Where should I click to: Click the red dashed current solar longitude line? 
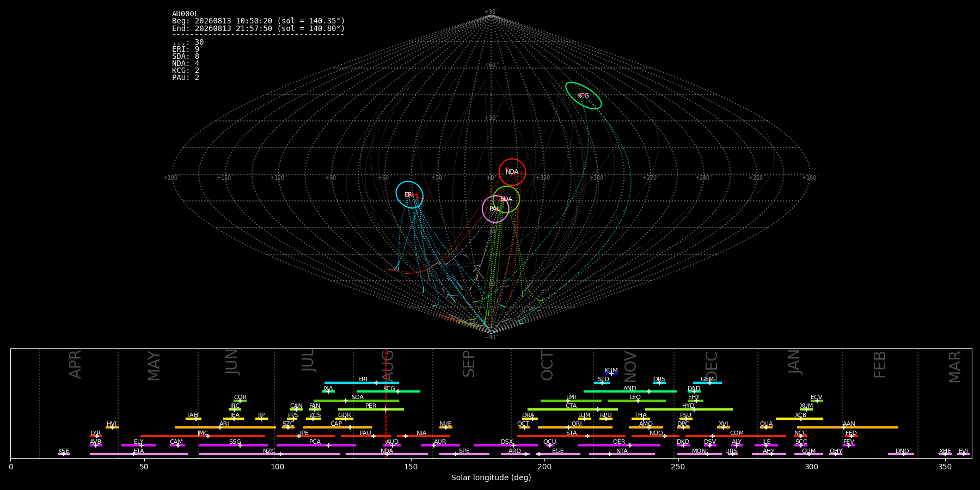(386, 403)
